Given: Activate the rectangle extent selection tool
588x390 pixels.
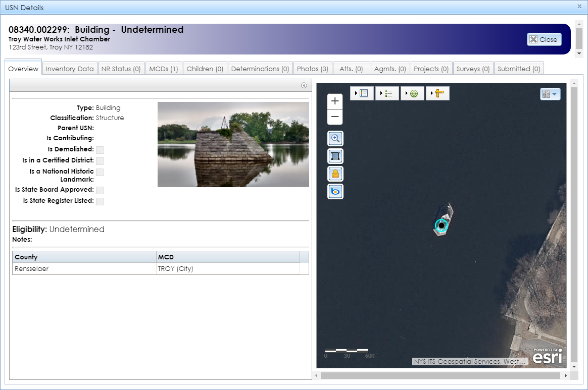Looking at the screenshot, I should [335, 156].
